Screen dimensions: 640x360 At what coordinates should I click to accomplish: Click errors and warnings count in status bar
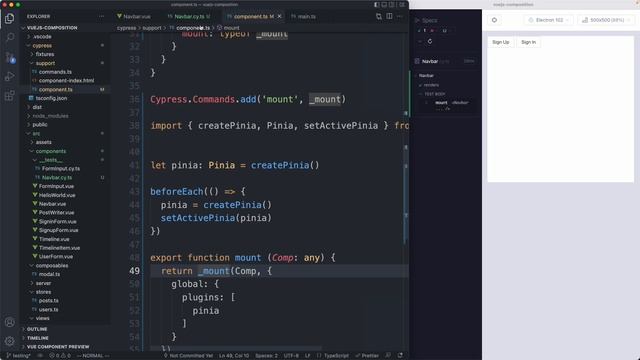click(x=60, y=356)
